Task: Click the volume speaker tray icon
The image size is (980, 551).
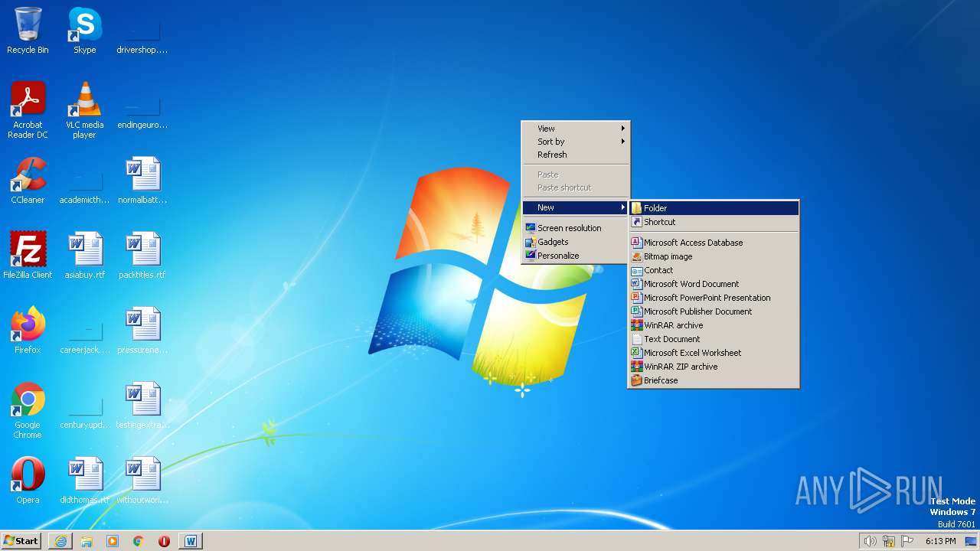Action: coord(870,541)
